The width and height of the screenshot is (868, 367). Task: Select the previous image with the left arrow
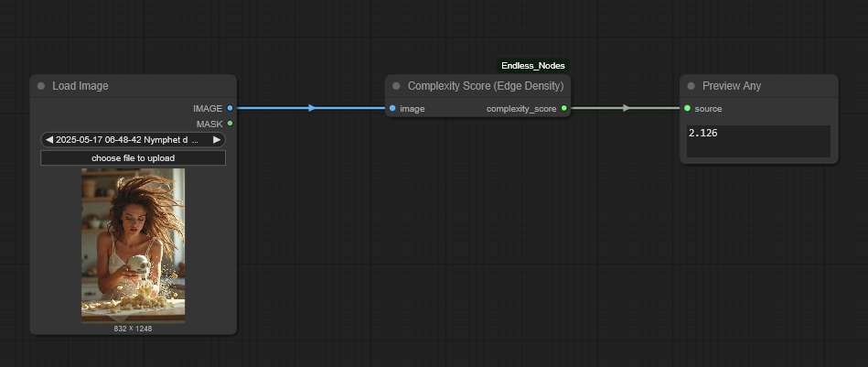[x=49, y=140]
